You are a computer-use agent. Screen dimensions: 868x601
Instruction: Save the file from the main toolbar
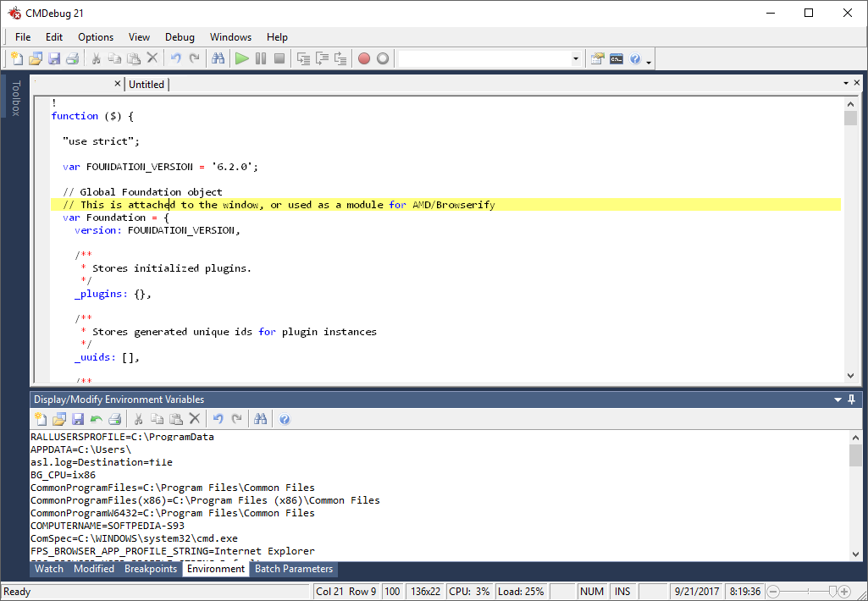click(54, 58)
